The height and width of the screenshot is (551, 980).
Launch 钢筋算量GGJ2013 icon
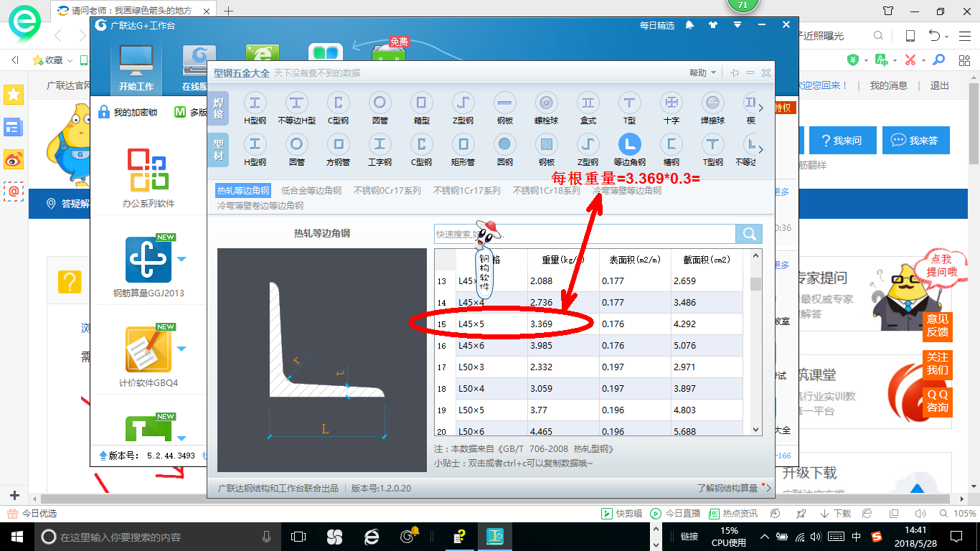pyautogui.click(x=149, y=260)
